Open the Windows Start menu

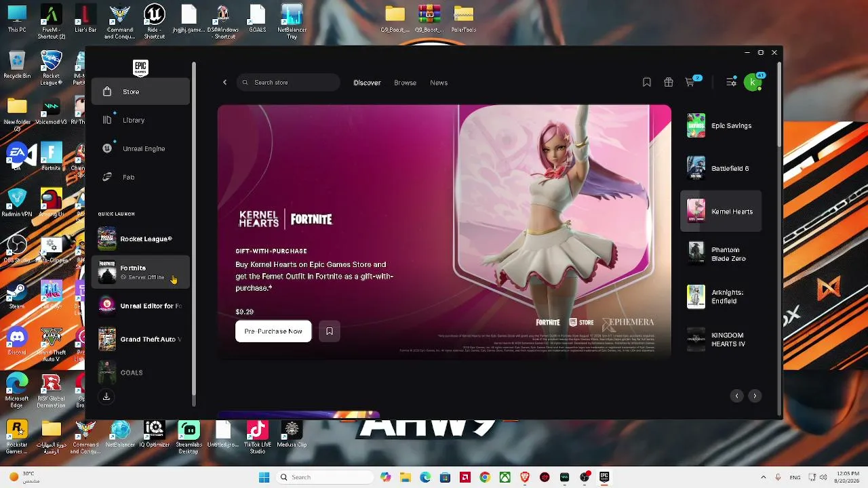tap(264, 477)
